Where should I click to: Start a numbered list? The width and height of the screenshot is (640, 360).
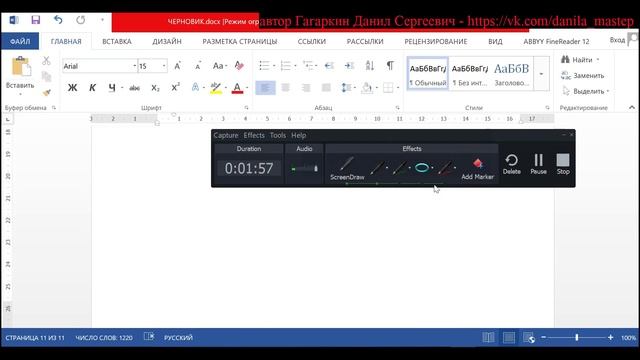285,66
